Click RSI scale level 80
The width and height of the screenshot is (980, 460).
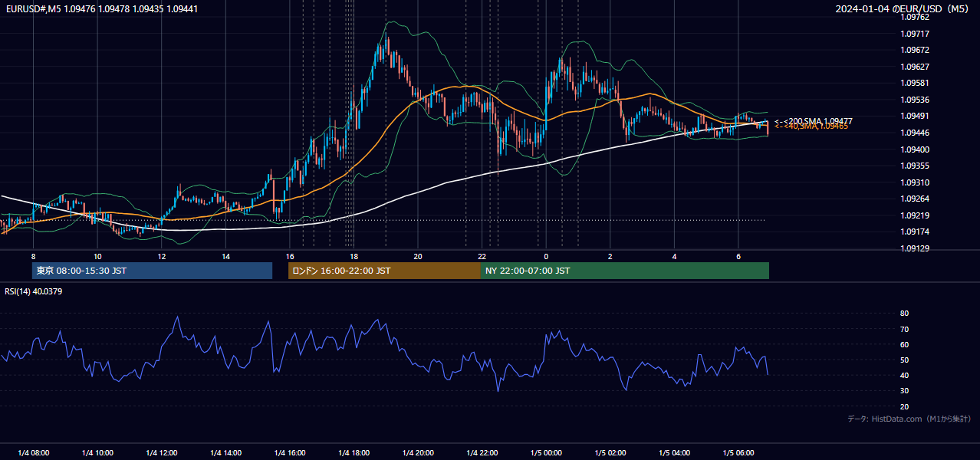[905, 314]
